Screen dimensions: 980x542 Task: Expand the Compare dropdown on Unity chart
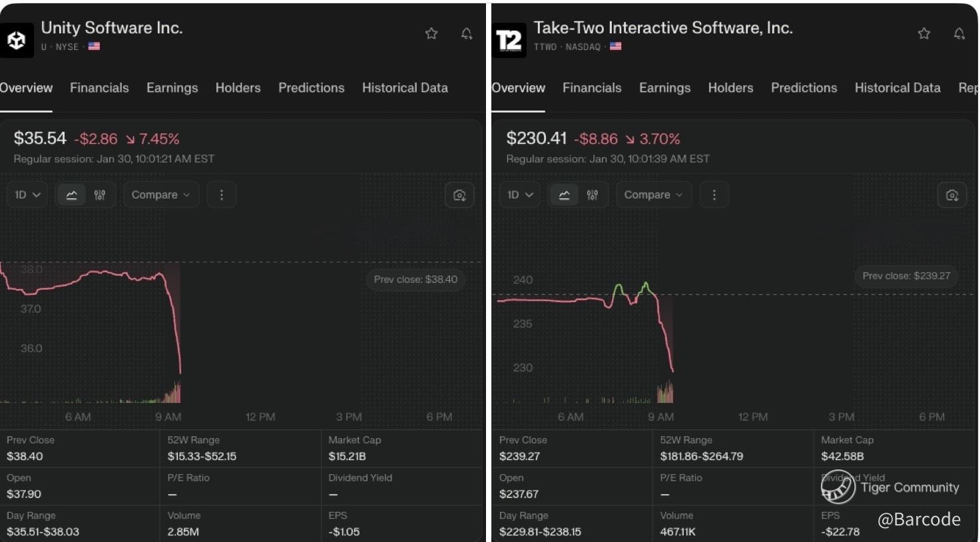pyautogui.click(x=160, y=195)
